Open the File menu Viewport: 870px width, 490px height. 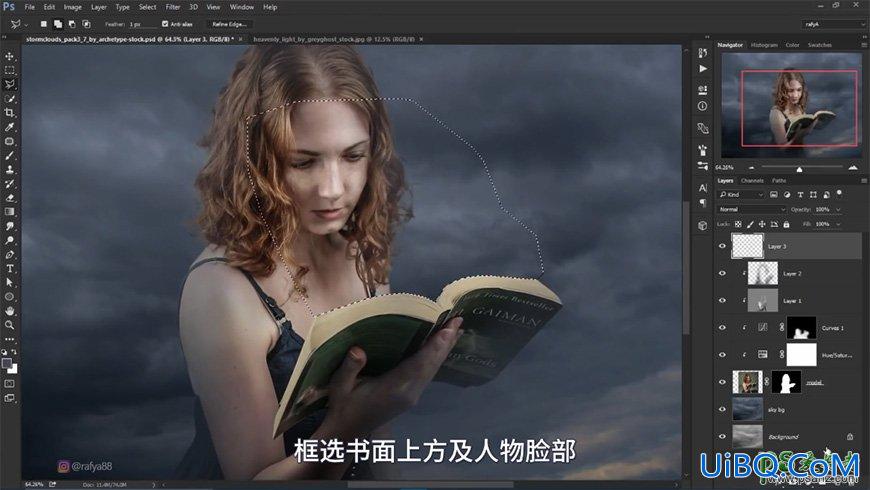(29, 7)
